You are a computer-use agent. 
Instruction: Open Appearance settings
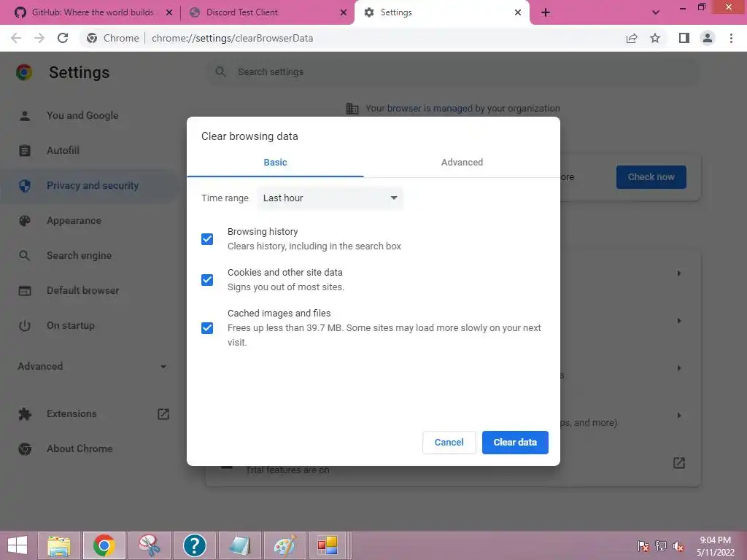tap(74, 220)
